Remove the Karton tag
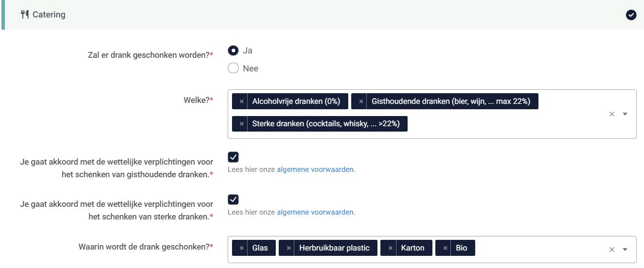 coord(390,248)
